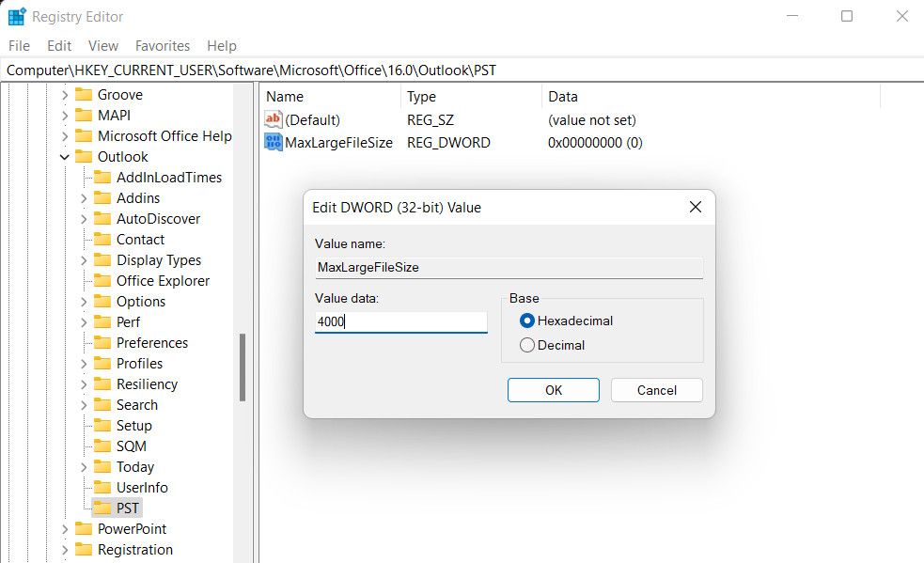Screen dimensions: 924x563
Task: Sort values by the Data column
Action: (711, 96)
